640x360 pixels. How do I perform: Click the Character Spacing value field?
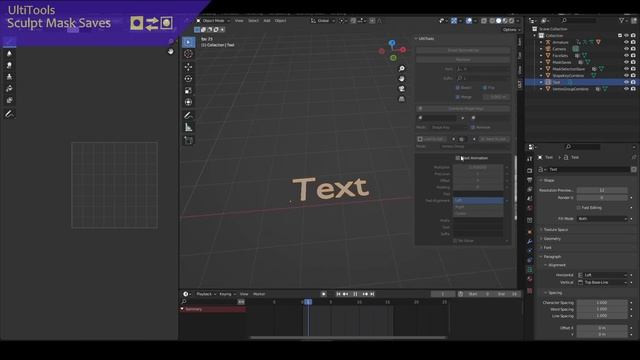pyautogui.click(x=602, y=303)
